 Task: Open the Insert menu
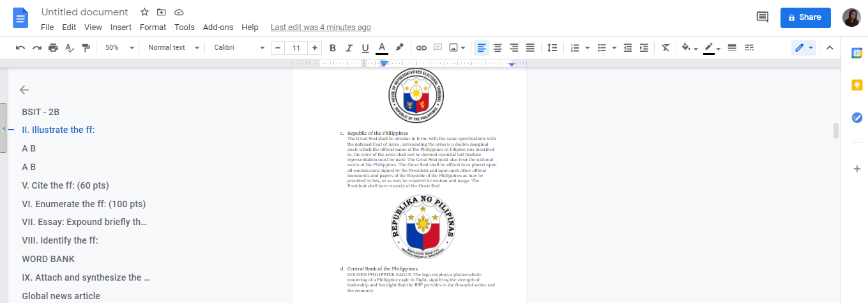click(x=121, y=27)
